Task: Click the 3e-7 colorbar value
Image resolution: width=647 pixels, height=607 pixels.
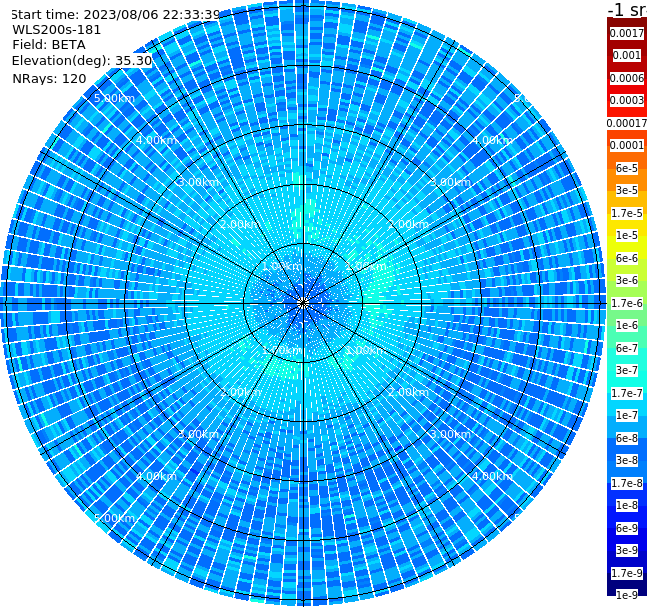Action: (x=627, y=370)
